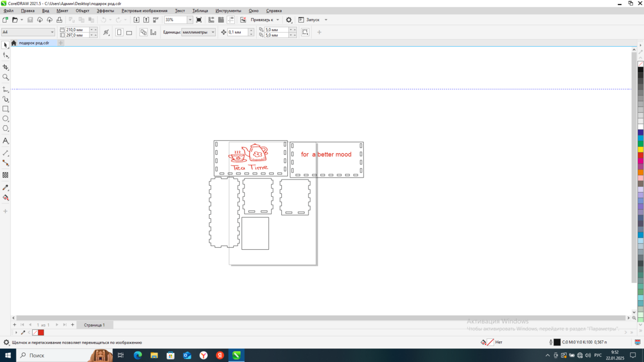Viewport: 644px width, 362px height.
Task: Click the подарок род.cdr document tab
Action: point(34,43)
